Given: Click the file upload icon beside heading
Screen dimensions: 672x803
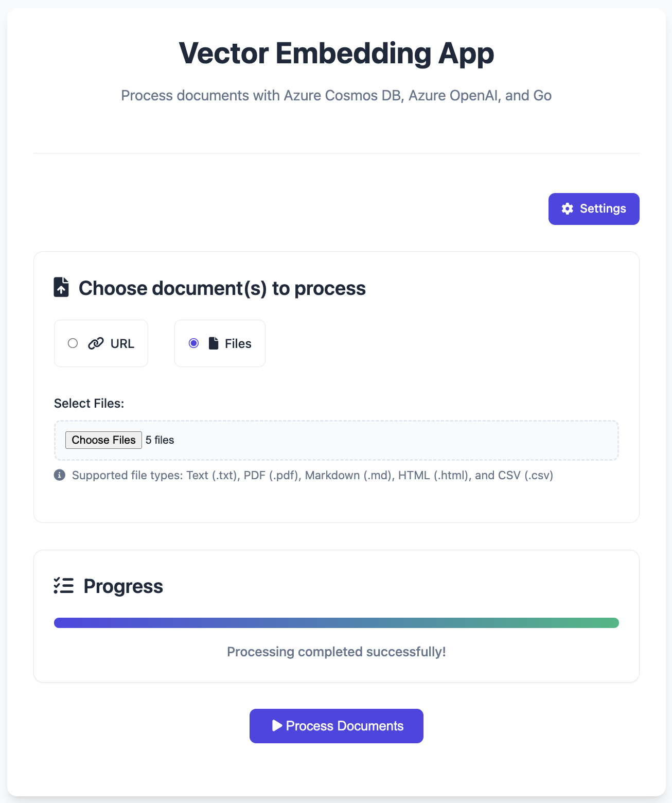Looking at the screenshot, I should pos(61,287).
